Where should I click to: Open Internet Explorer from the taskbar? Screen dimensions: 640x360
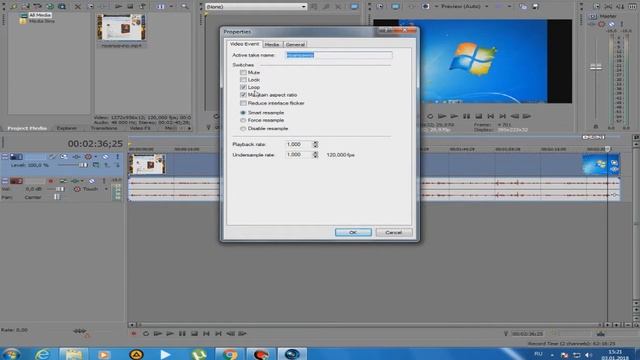(x=42, y=354)
